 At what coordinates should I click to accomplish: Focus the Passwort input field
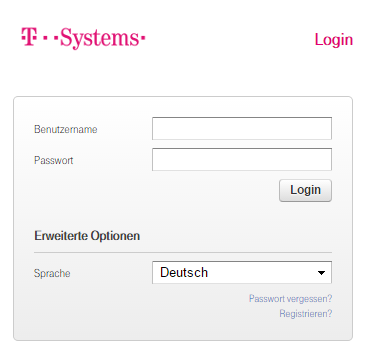tap(242, 160)
